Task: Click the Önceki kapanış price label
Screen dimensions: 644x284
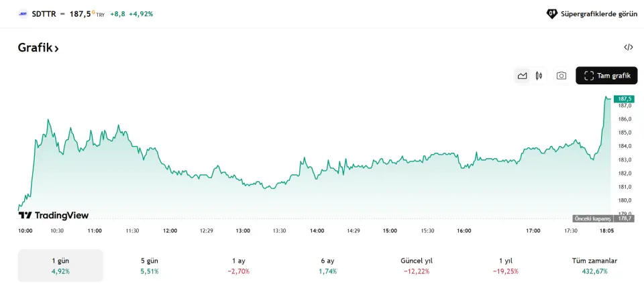Action: (603, 219)
